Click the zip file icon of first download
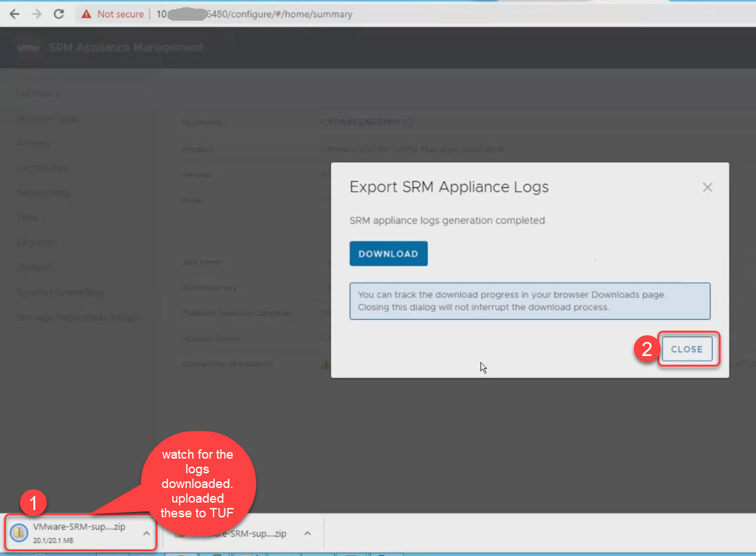This screenshot has height=556, width=756. click(x=19, y=533)
